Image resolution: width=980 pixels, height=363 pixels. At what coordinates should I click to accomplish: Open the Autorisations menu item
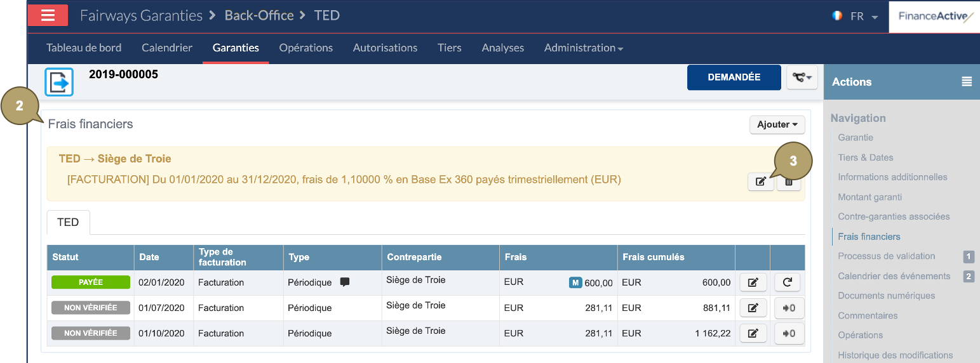click(385, 48)
